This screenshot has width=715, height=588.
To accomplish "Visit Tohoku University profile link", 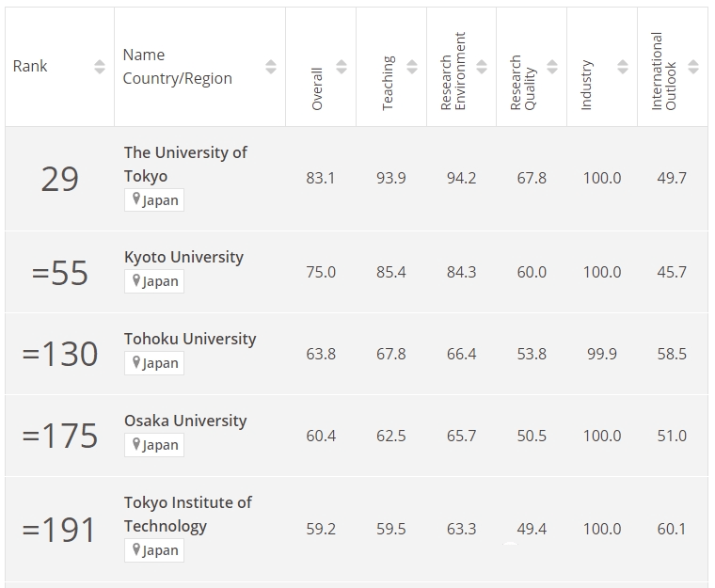I will pyautogui.click(x=190, y=339).
